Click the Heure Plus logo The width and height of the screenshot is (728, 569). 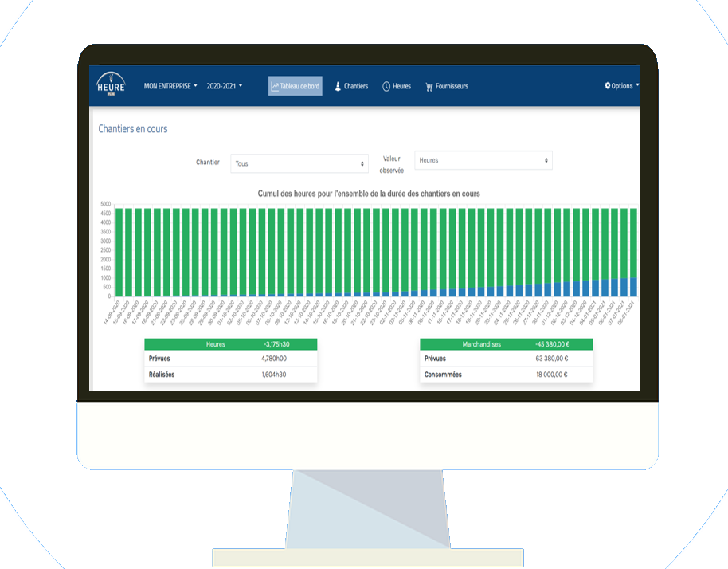[111, 84]
